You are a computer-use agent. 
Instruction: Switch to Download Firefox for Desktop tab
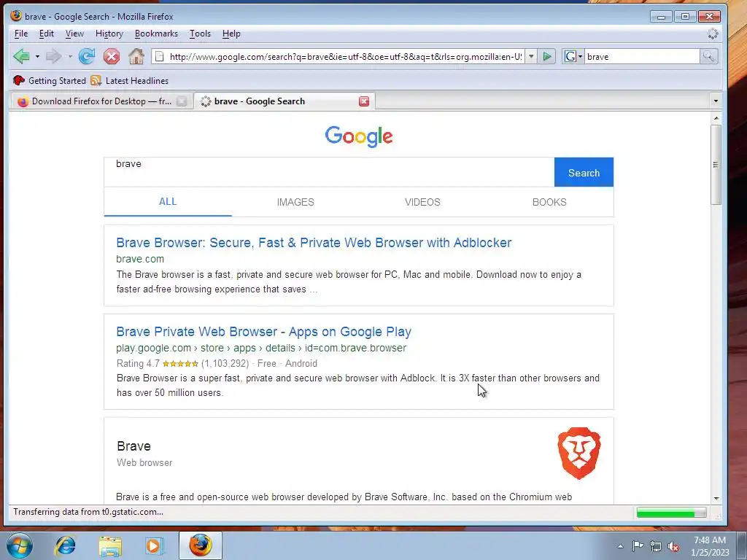101,101
